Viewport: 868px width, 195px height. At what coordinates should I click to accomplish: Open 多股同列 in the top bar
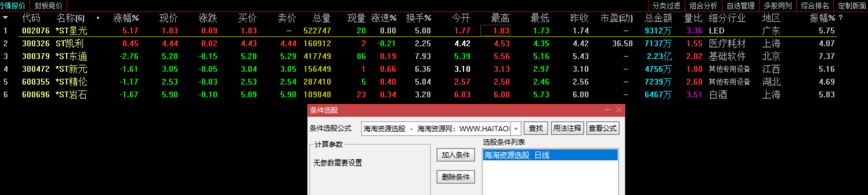pos(777,6)
